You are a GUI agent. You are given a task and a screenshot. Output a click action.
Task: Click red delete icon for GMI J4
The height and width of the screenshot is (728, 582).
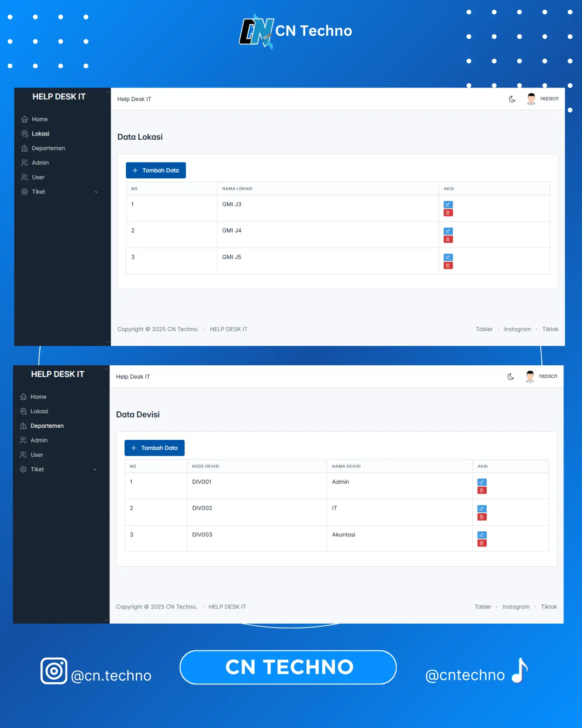(448, 239)
